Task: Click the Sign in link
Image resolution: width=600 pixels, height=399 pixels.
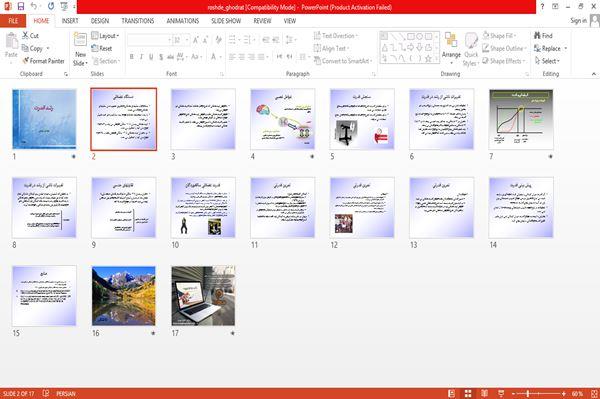Action: [578, 21]
